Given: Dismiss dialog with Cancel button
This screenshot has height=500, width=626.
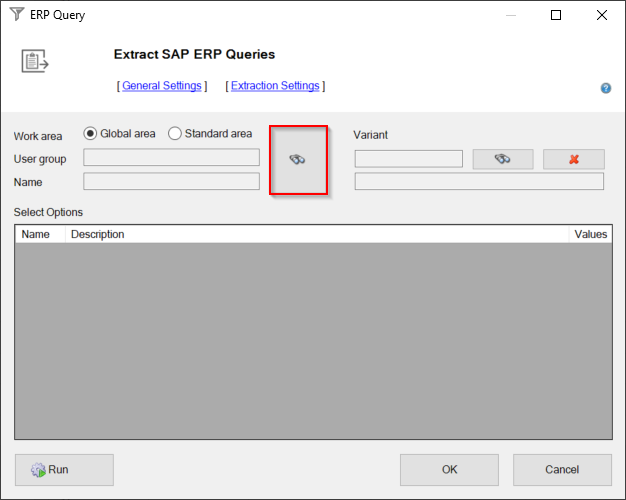Looking at the screenshot, I should [562, 470].
